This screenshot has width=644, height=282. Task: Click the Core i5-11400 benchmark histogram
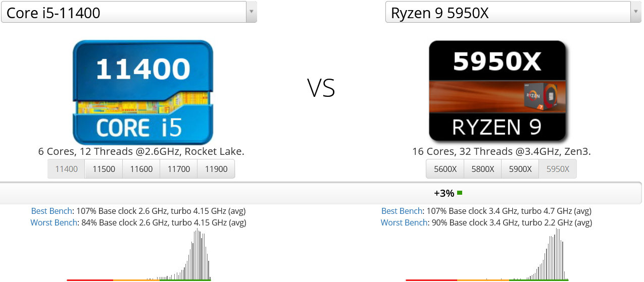pos(139,254)
